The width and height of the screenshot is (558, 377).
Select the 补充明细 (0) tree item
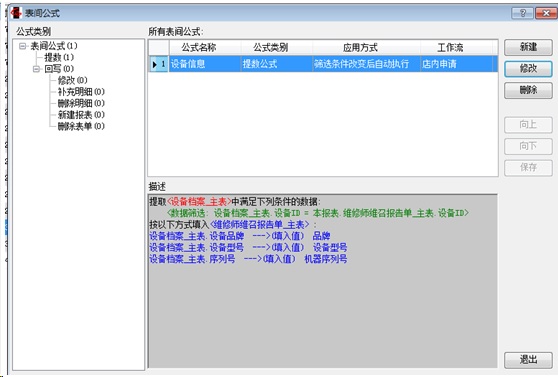pyautogui.click(x=81, y=91)
